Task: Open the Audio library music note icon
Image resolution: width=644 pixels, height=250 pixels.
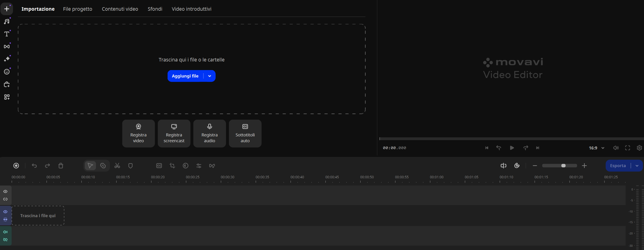Action: [7, 21]
